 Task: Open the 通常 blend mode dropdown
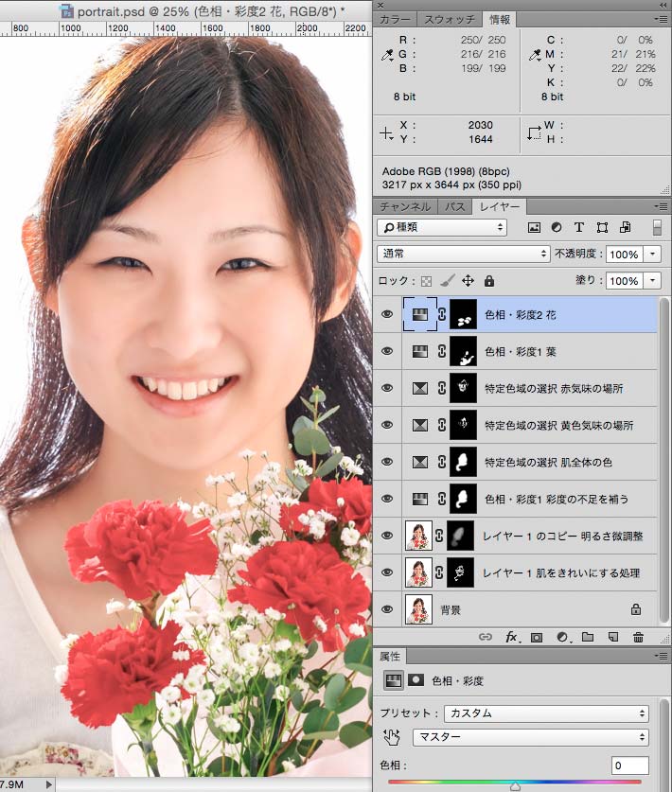(x=463, y=255)
